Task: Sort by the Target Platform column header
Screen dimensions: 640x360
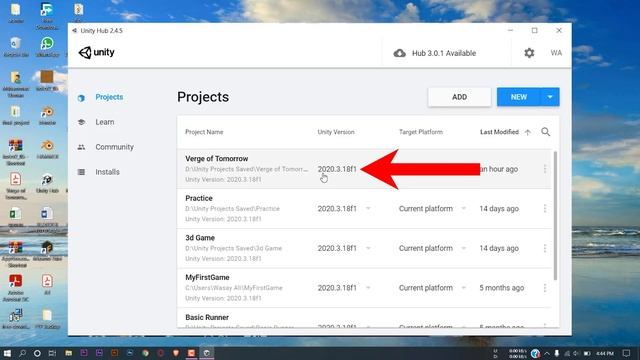Action: [420, 132]
